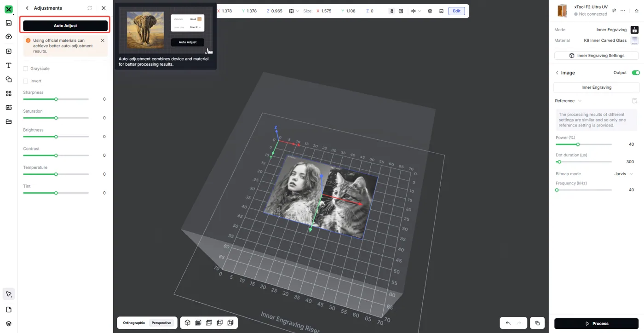Open the Shapes tool in sidebar
The height and width of the screenshot is (333, 644).
click(x=9, y=80)
